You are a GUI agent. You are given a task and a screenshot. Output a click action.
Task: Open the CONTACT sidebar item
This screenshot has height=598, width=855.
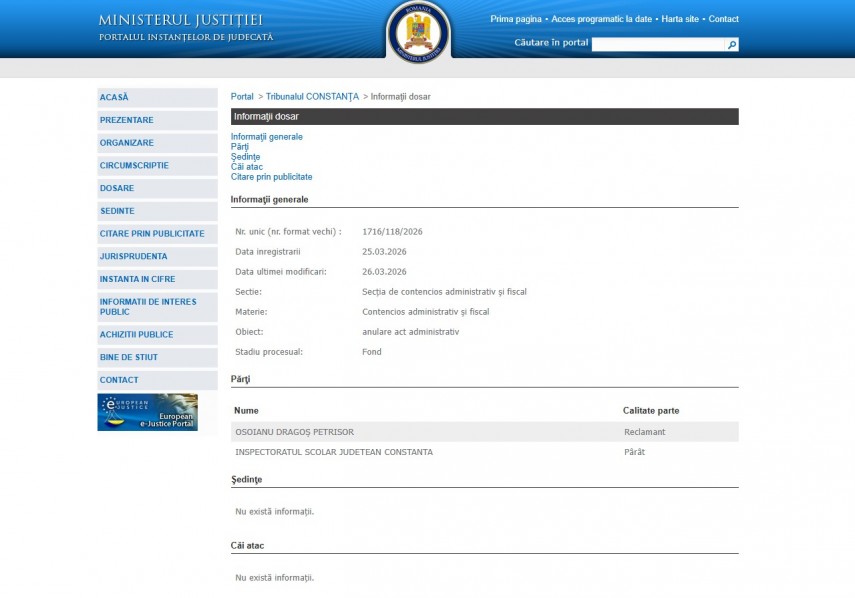pos(119,380)
